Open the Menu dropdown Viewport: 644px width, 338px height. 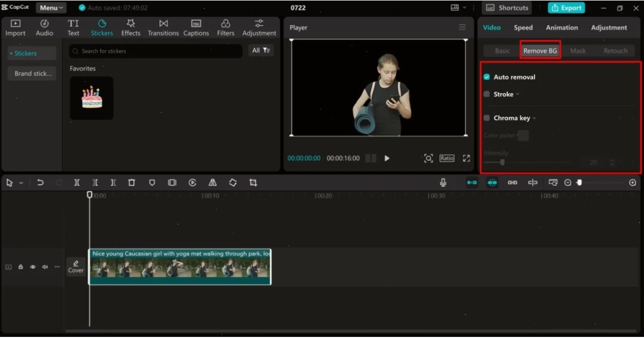pos(51,8)
